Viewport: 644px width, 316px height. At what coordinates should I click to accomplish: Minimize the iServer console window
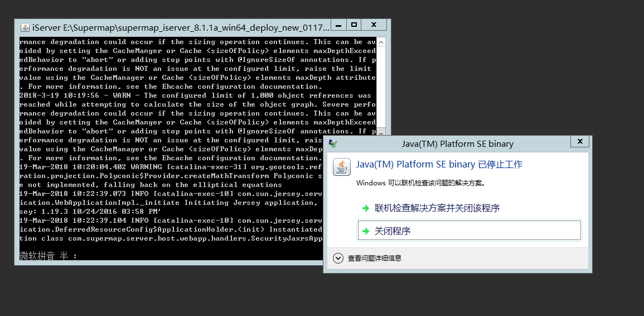pos(338,25)
